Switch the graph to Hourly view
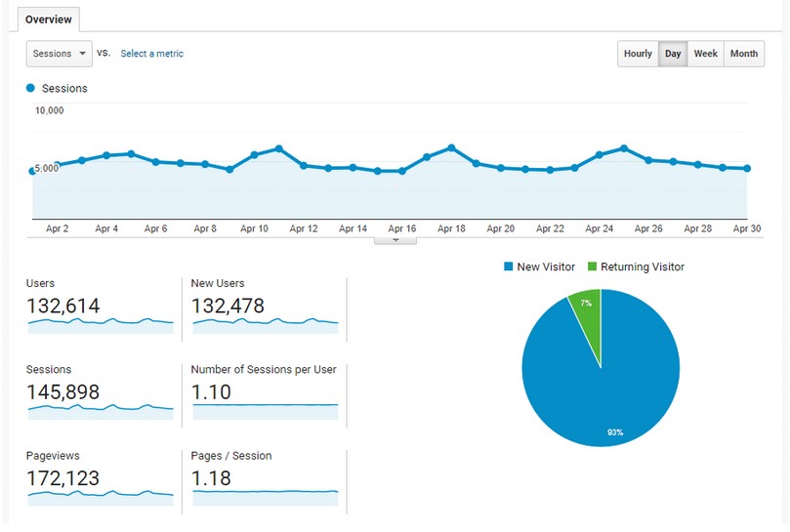 point(638,54)
